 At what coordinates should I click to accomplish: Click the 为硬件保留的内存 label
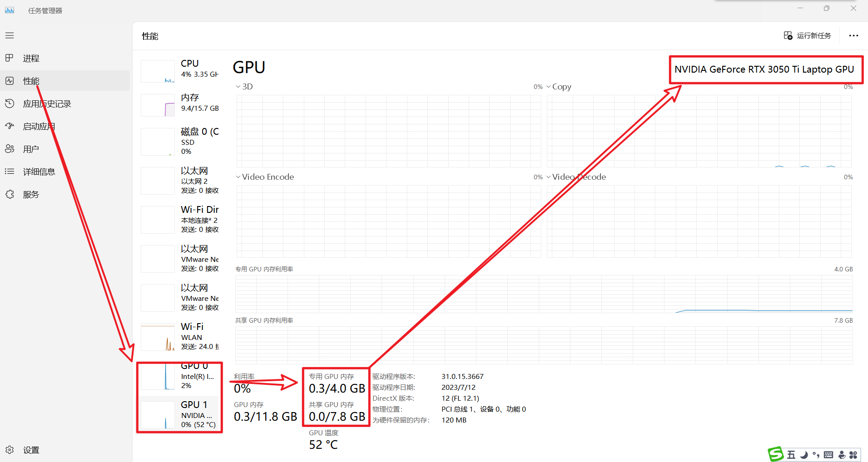click(401, 420)
